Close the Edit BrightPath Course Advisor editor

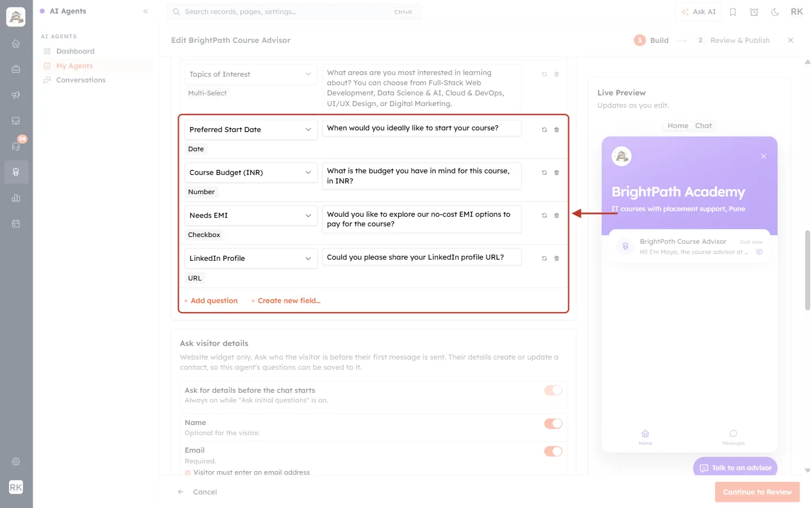click(x=791, y=40)
